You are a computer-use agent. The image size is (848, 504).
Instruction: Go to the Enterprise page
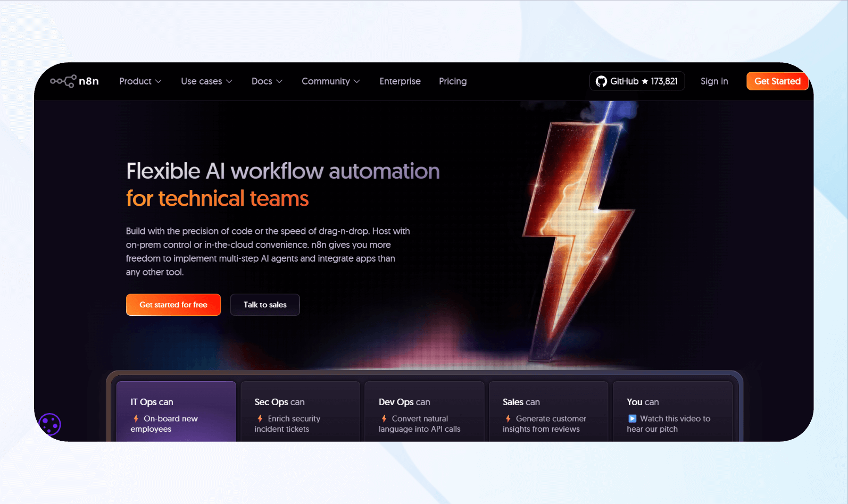coord(400,81)
